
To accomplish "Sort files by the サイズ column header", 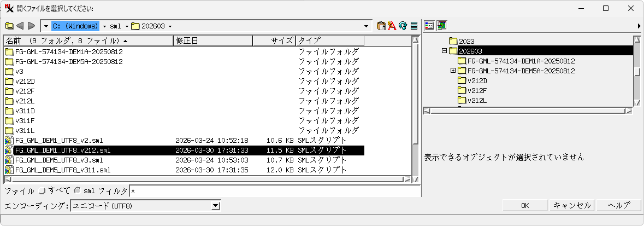I will [x=274, y=41].
